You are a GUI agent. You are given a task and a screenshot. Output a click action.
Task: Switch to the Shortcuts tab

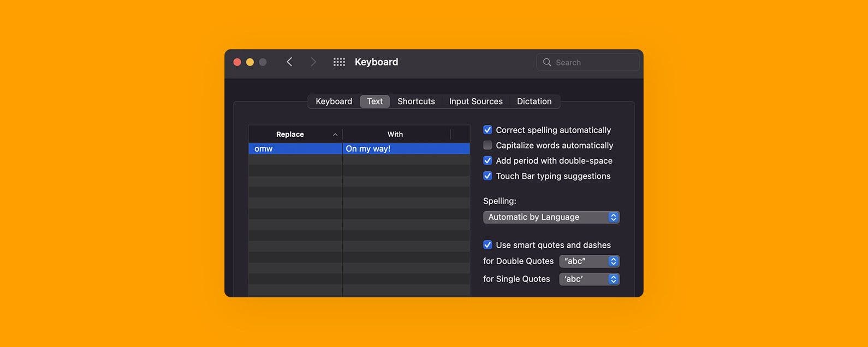[x=416, y=101]
